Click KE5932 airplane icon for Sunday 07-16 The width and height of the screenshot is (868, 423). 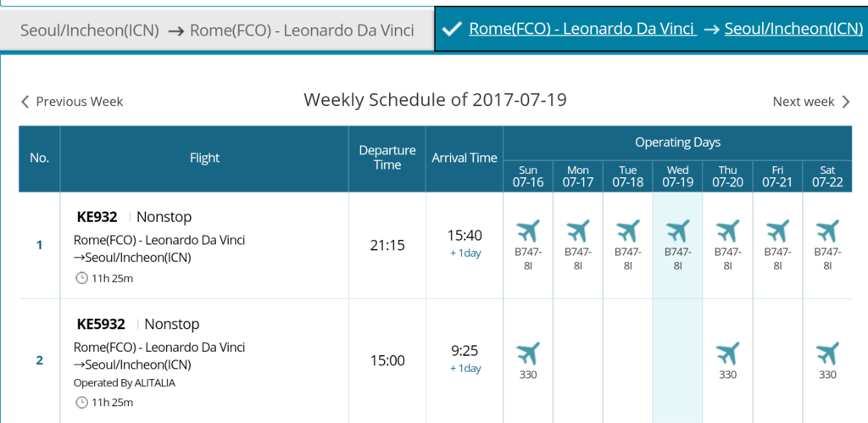528,353
